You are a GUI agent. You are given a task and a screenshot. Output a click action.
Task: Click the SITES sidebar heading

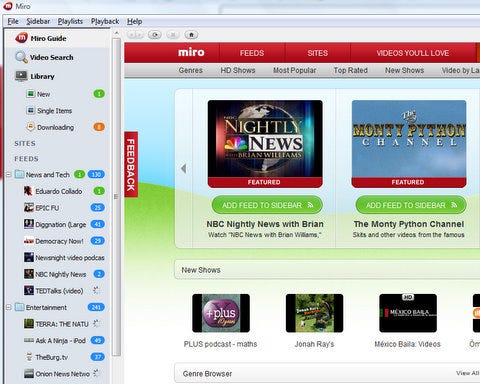click(x=25, y=144)
